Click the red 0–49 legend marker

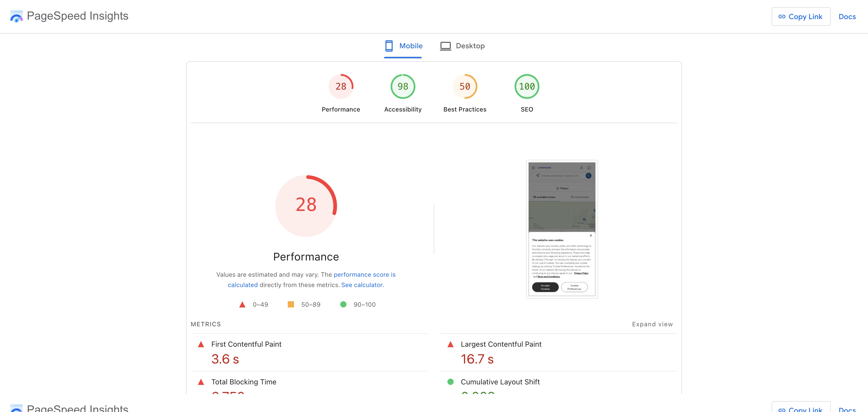(242, 304)
